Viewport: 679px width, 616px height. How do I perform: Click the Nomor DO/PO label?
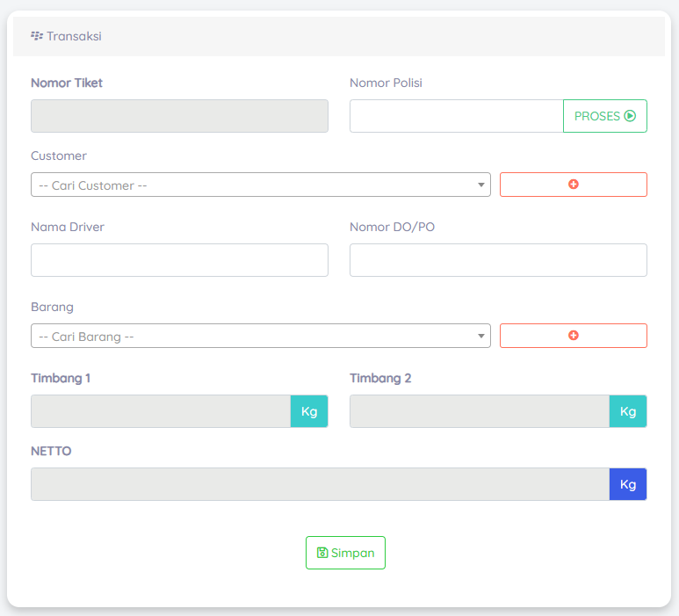[393, 227]
